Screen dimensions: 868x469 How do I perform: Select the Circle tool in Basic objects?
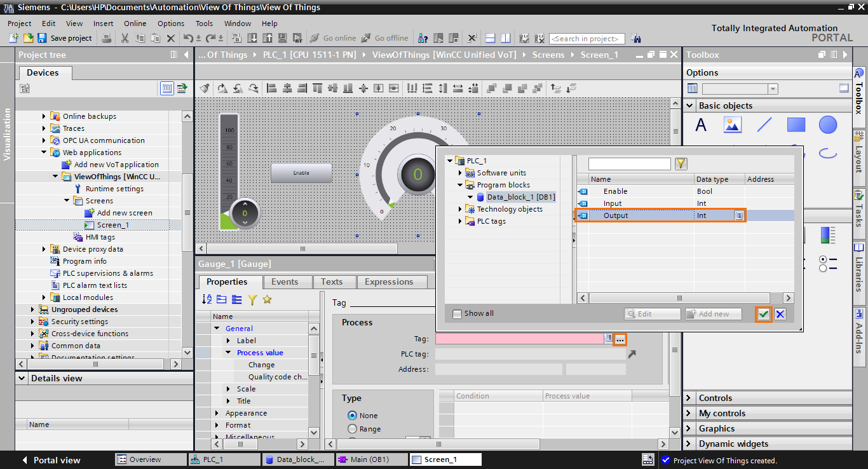point(827,125)
